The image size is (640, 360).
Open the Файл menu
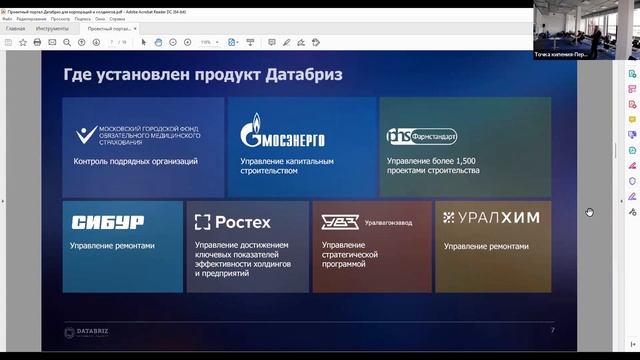tap(7, 19)
